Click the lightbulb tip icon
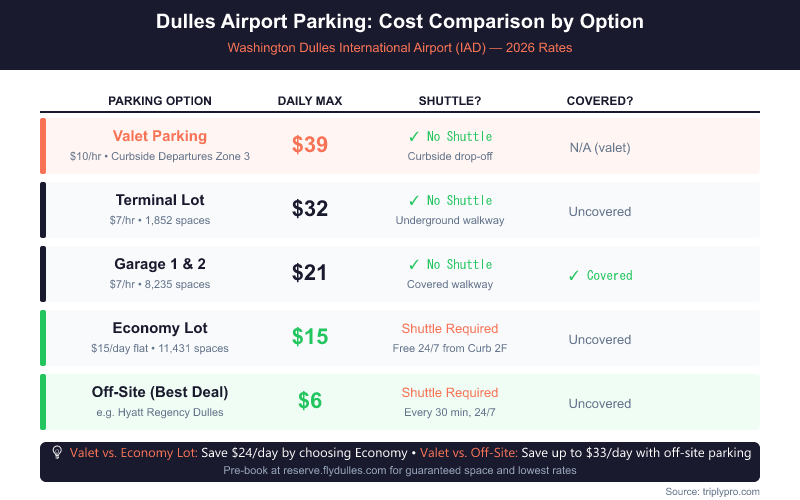This screenshot has width=800, height=500. tap(56, 453)
